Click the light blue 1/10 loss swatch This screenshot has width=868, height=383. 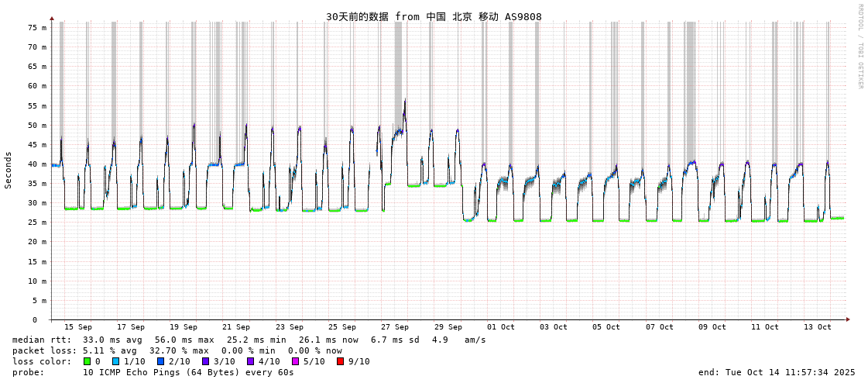[115, 361]
